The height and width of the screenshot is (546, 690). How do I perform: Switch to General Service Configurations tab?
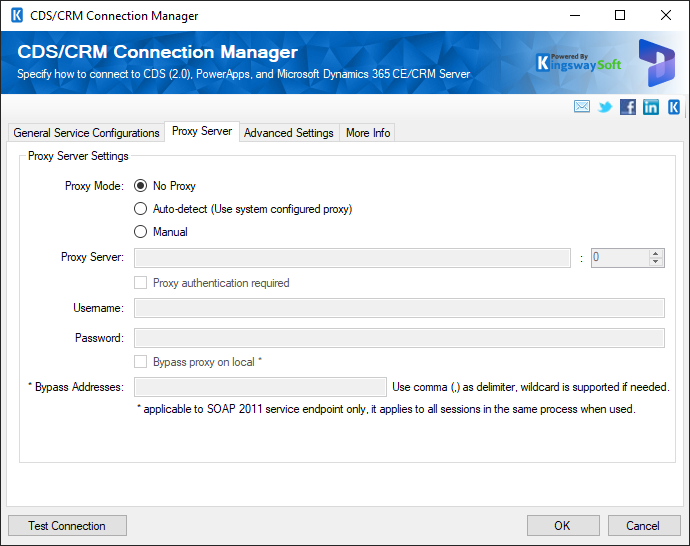tap(86, 133)
